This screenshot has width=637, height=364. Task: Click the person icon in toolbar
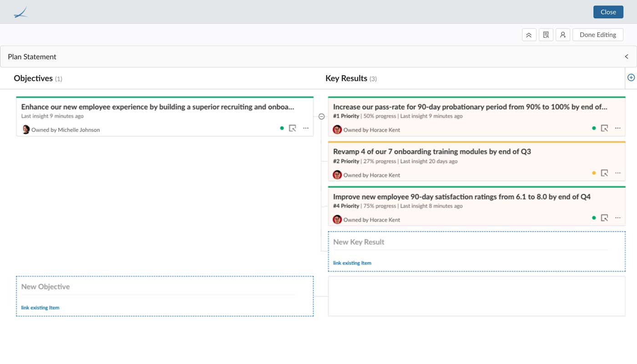[563, 35]
